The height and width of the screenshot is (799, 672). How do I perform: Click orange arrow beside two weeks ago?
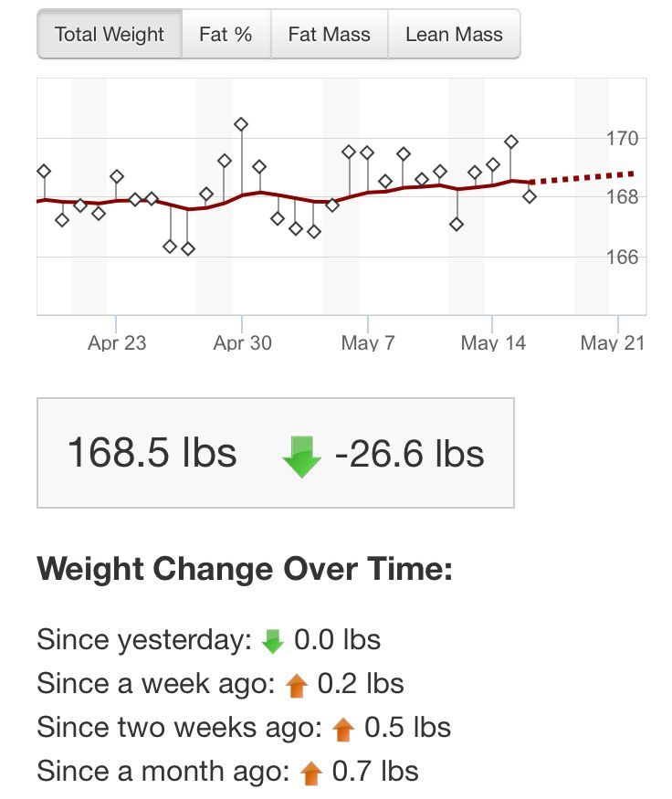click(x=343, y=730)
